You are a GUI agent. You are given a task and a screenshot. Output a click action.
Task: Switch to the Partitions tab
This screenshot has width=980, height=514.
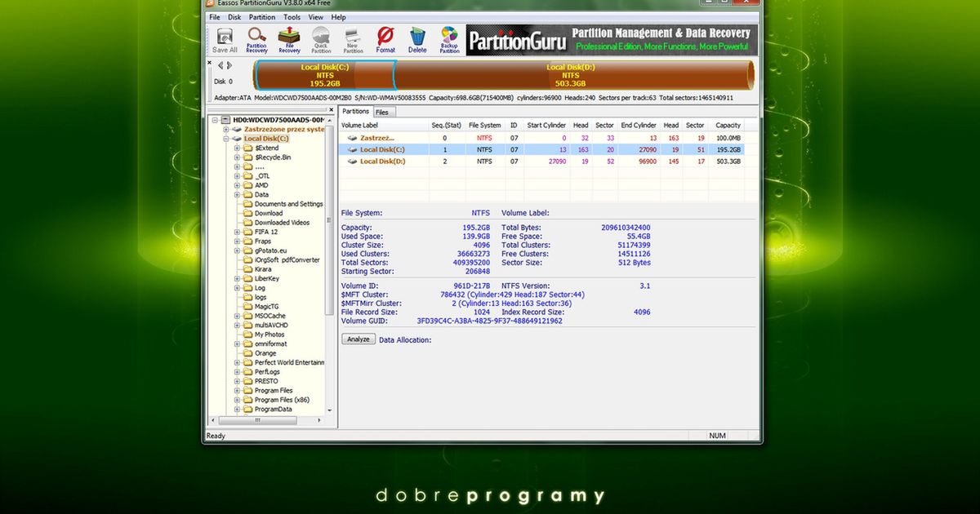(355, 112)
